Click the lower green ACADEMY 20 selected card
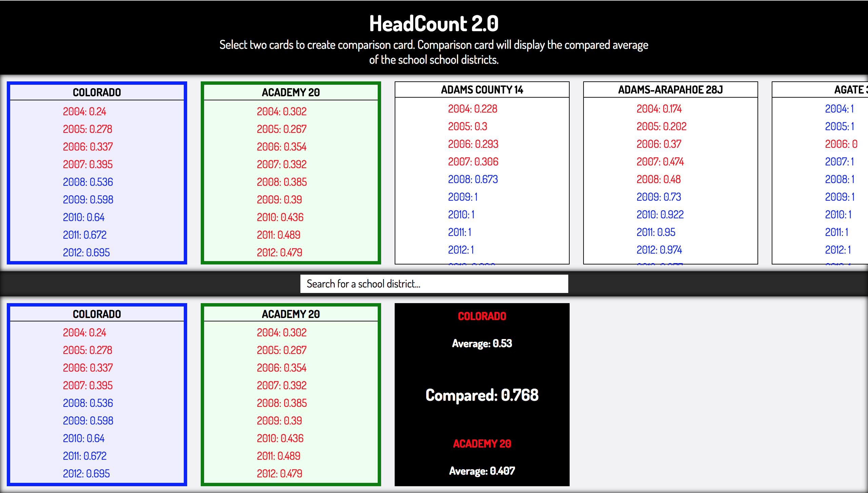 [291, 395]
